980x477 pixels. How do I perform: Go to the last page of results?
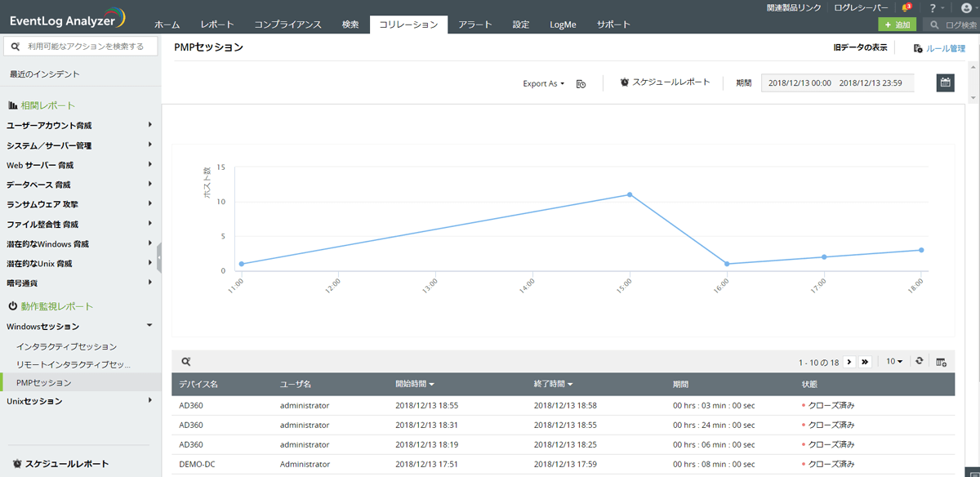click(865, 361)
